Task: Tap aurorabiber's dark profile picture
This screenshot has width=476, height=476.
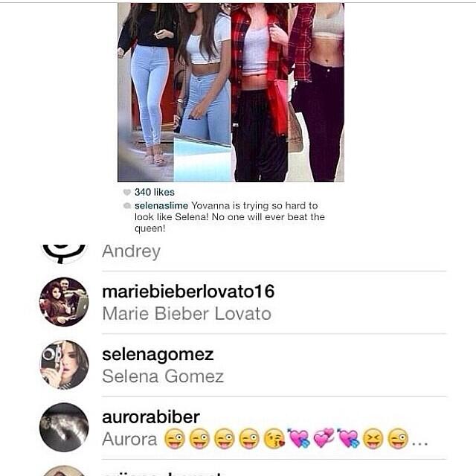Action: tap(64, 428)
